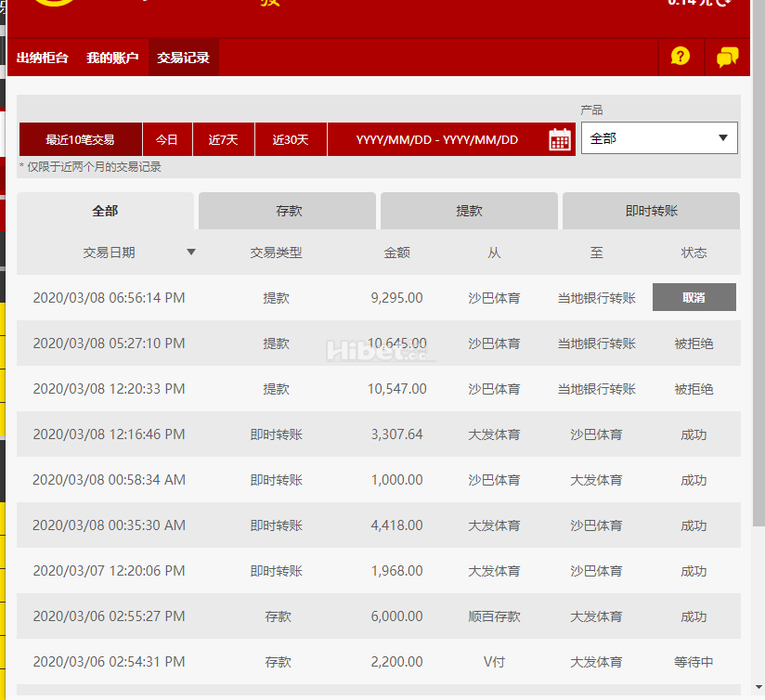Click the refresh balance icon at top right
The height and width of the screenshot is (700, 765).
pyautogui.click(x=725, y=3)
